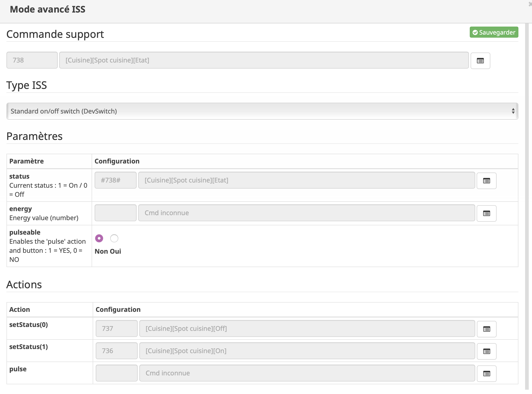Viewport: 532px width, 394px height.
Task: Click the Type ISS heading
Action: 27,85
